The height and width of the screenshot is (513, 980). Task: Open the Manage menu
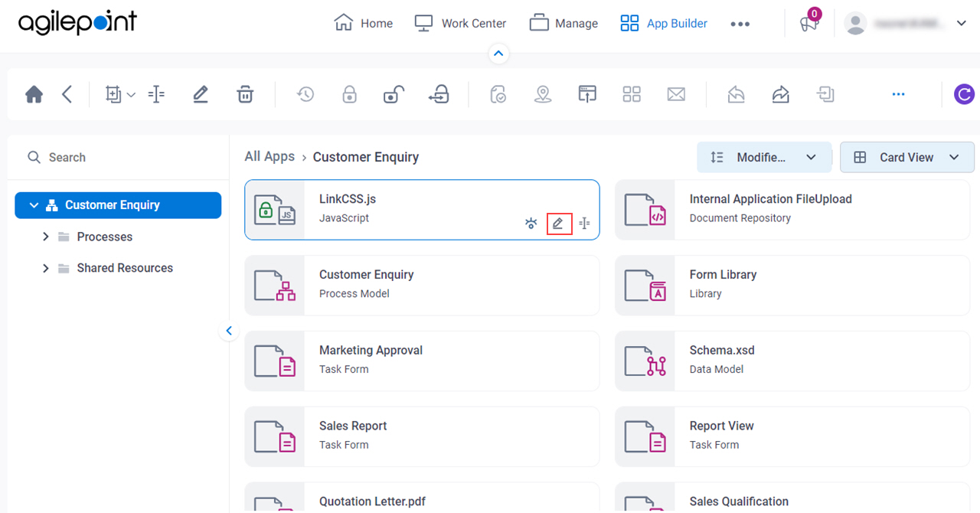coord(563,23)
